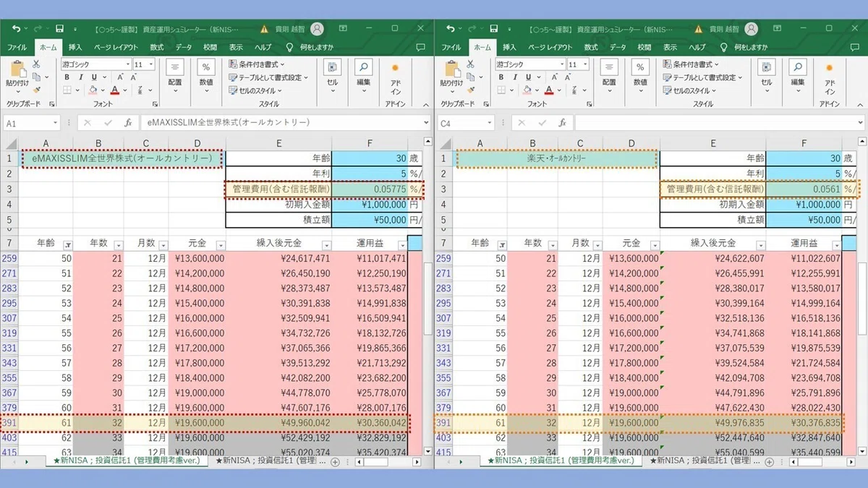The width and height of the screenshot is (868, 488).
Task: Select cell 0.05775 in left window
Action: (x=370, y=189)
